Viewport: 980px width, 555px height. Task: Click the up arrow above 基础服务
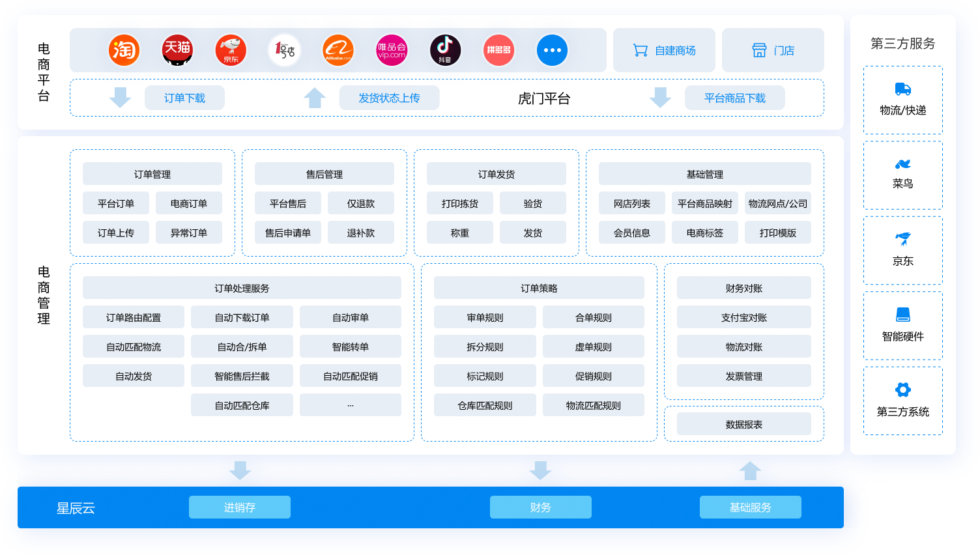pos(750,470)
